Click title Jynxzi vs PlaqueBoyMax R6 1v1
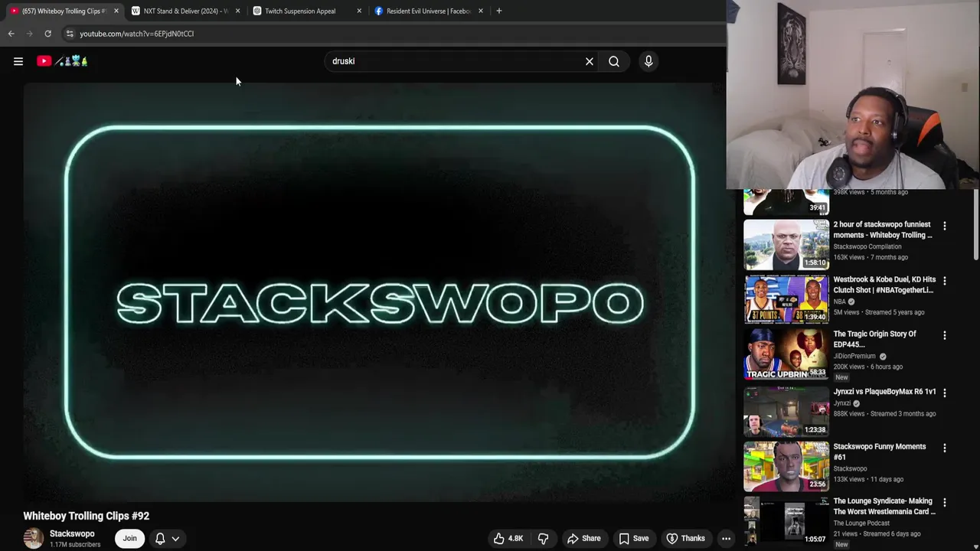The height and width of the screenshot is (551, 980). click(x=884, y=392)
